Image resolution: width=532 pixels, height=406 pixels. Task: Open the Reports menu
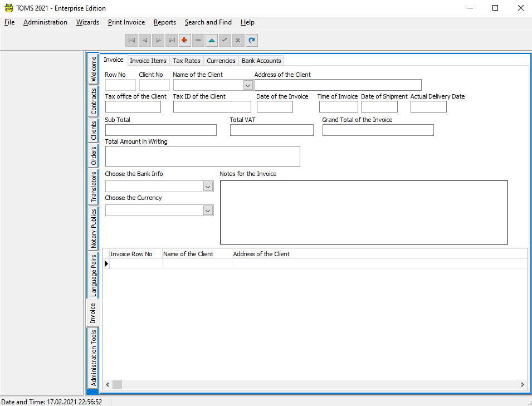(x=165, y=22)
